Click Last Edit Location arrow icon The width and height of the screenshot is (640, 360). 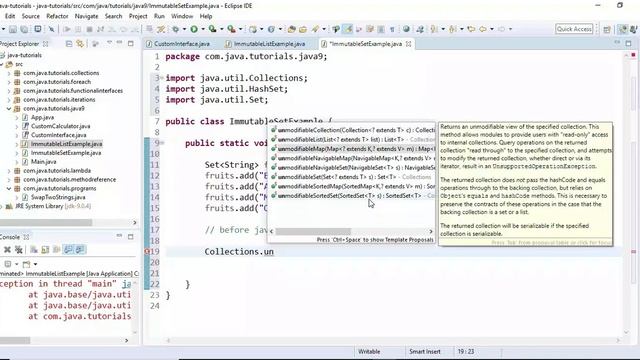coord(471,29)
